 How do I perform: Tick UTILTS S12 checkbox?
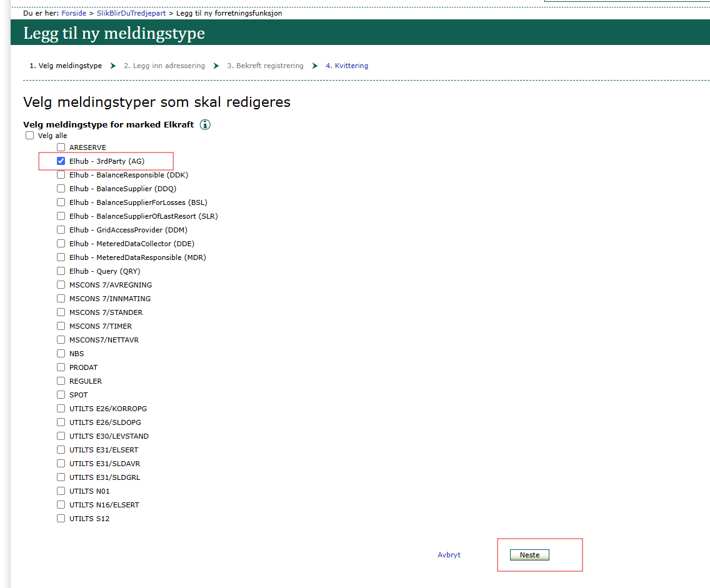click(x=61, y=518)
